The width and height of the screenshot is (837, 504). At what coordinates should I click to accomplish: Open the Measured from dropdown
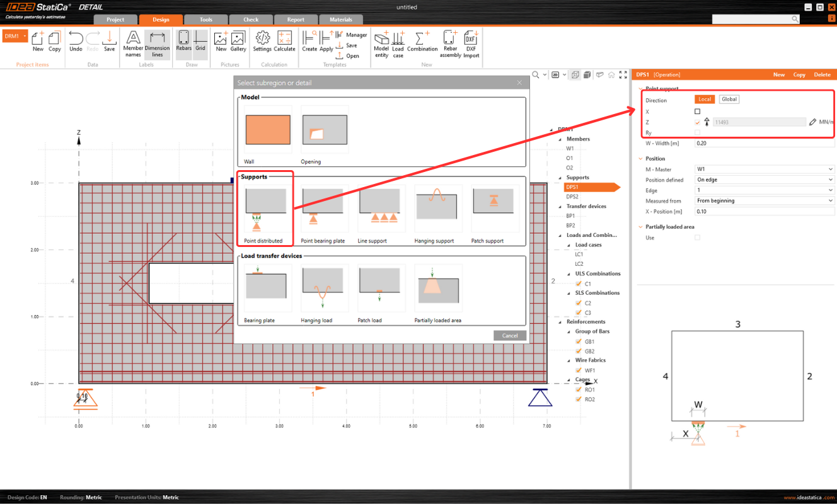click(x=764, y=200)
